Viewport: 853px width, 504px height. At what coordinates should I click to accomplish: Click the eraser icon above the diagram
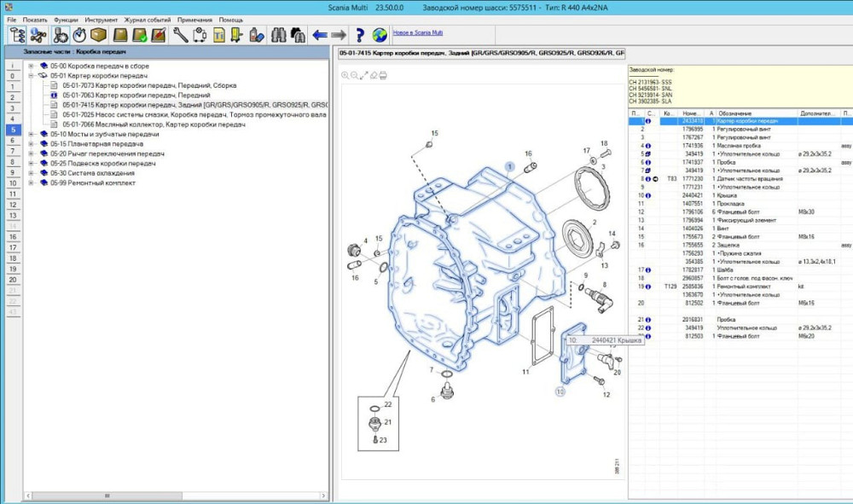pyautogui.click(x=374, y=75)
